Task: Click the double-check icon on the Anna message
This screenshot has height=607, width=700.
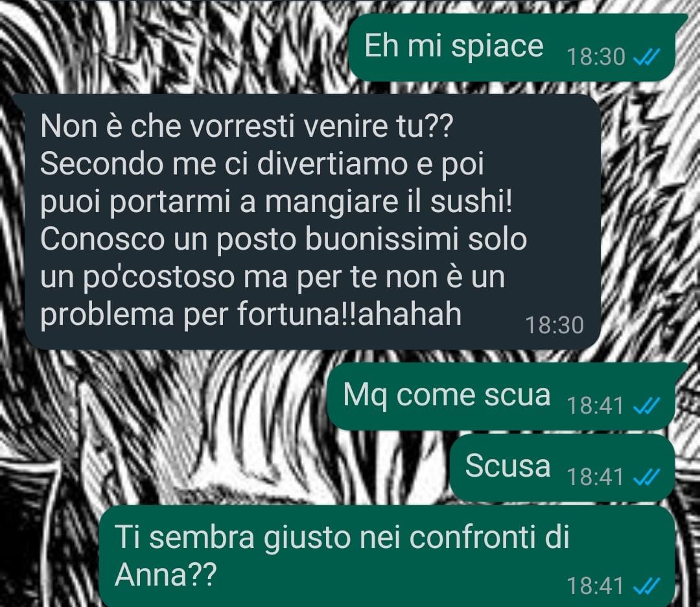Action: click(646, 586)
